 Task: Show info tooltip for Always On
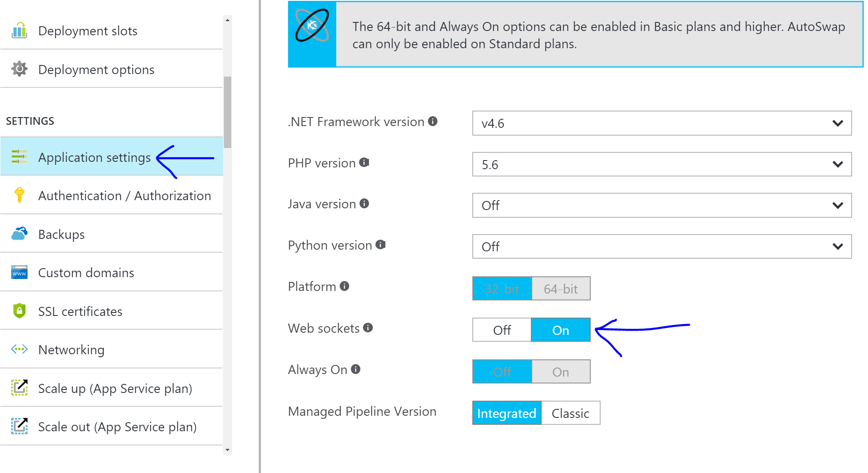(356, 369)
